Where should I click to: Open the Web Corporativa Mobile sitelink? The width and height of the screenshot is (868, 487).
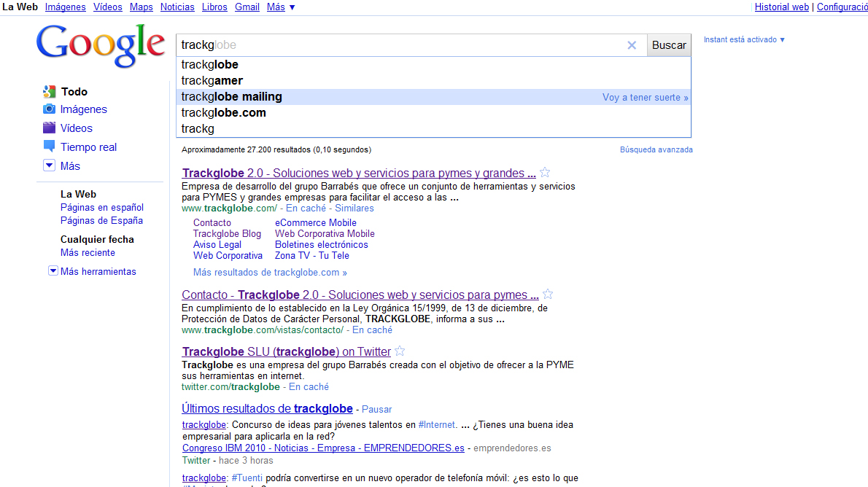[x=325, y=234]
